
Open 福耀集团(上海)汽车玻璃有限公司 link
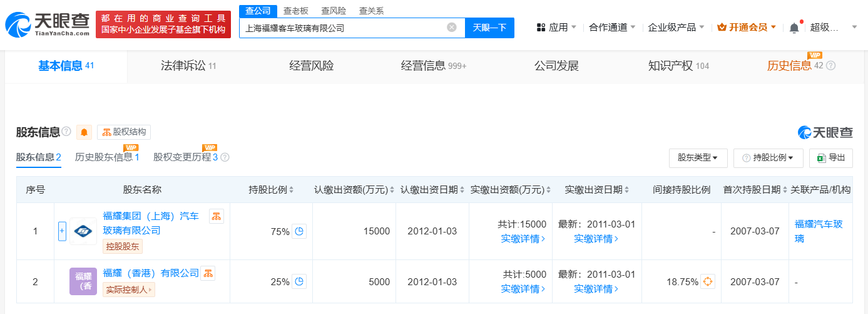(x=151, y=223)
